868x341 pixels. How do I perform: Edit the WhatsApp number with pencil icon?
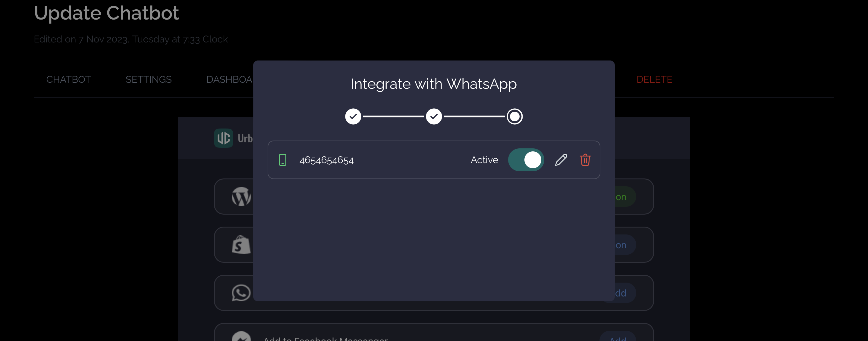pos(561,160)
